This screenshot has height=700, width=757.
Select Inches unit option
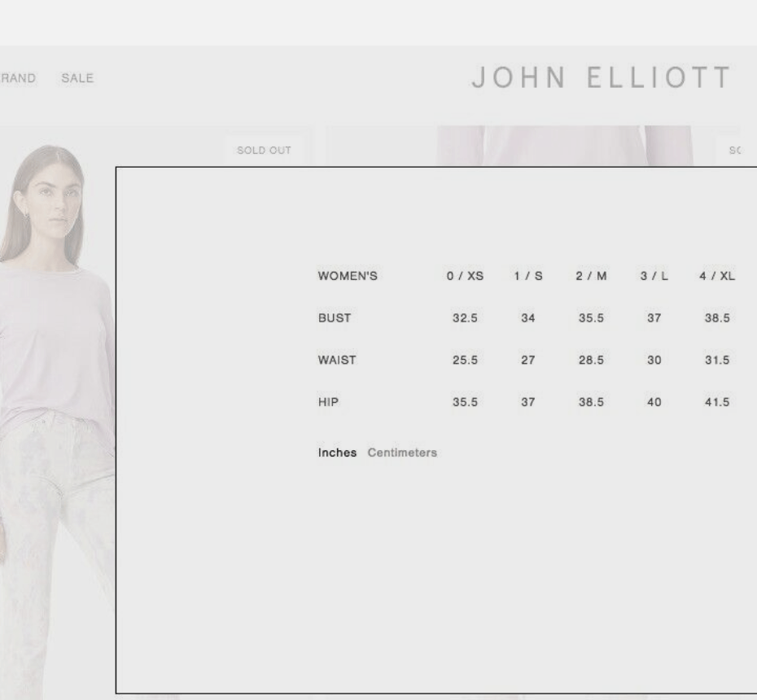[x=337, y=453]
